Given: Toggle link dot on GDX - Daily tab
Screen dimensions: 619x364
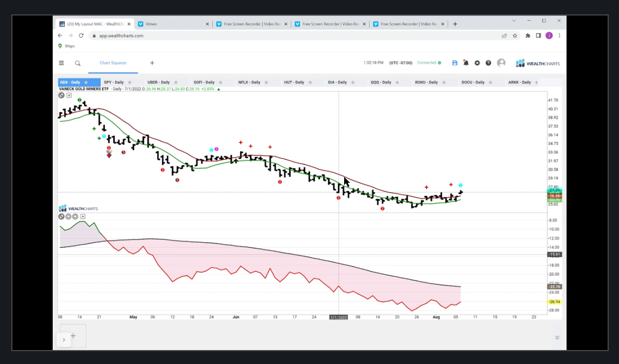Looking at the screenshot, I should (86, 83).
